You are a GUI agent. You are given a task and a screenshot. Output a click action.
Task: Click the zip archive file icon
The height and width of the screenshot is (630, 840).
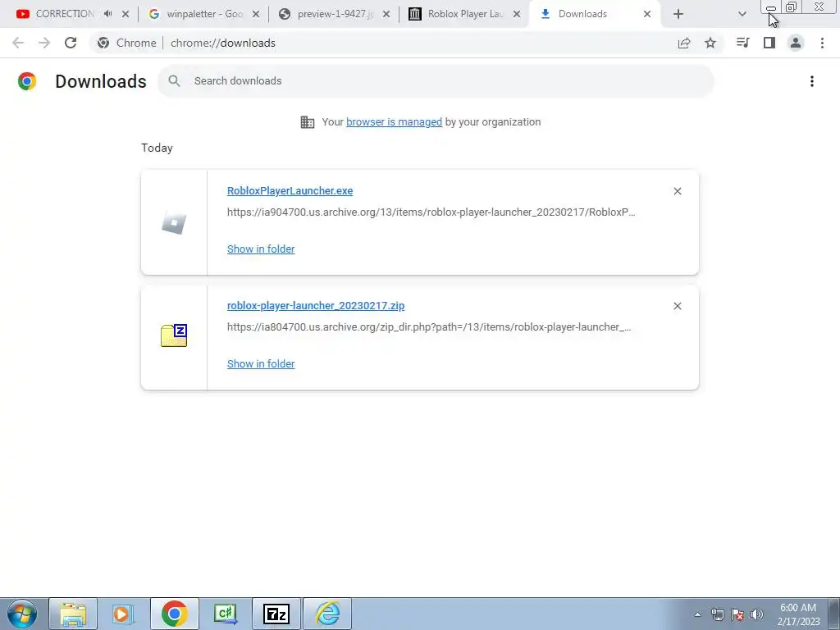click(x=174, y=336)
